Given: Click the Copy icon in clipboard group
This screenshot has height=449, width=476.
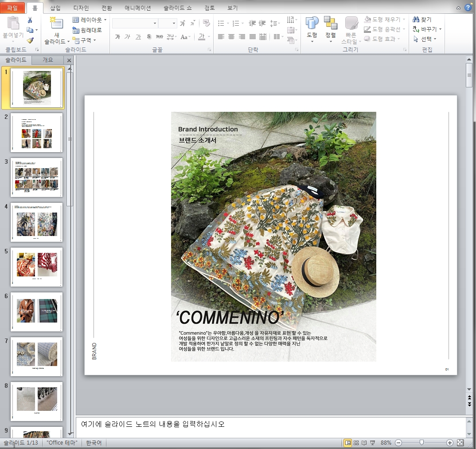Looking at the screenshot, I should [30, 30].
